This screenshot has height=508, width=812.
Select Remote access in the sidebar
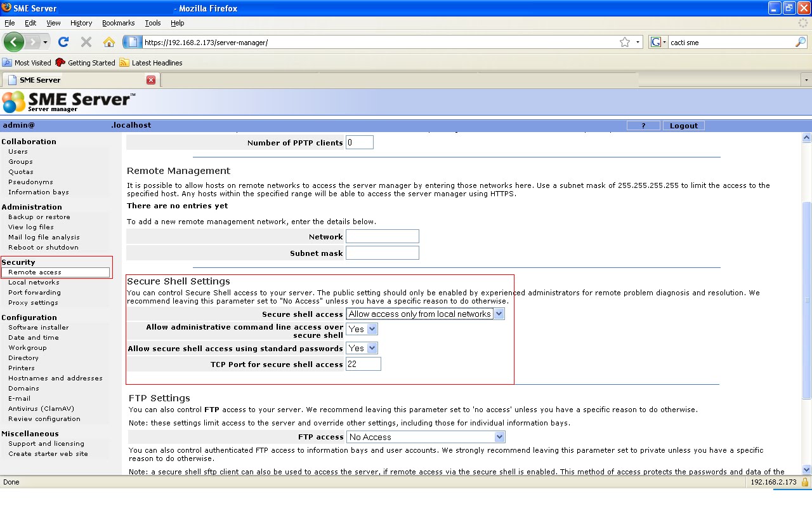coord(35,272)
